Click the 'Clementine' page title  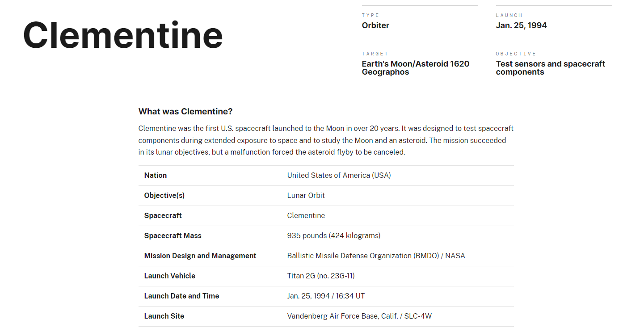123,35
